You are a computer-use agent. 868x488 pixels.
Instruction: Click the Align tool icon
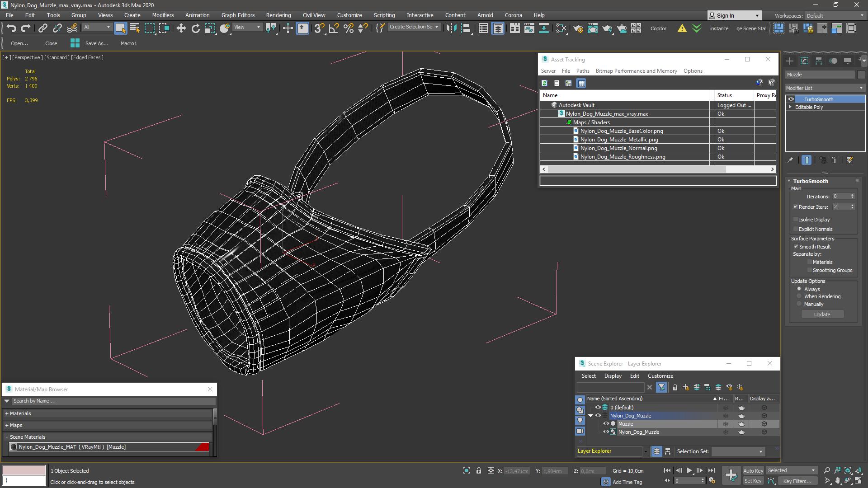466,28
